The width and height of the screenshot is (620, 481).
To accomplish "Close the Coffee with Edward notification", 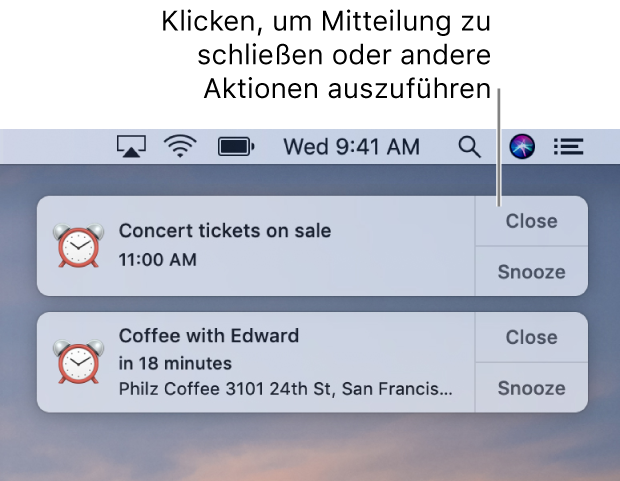I will tap(531, 337).
